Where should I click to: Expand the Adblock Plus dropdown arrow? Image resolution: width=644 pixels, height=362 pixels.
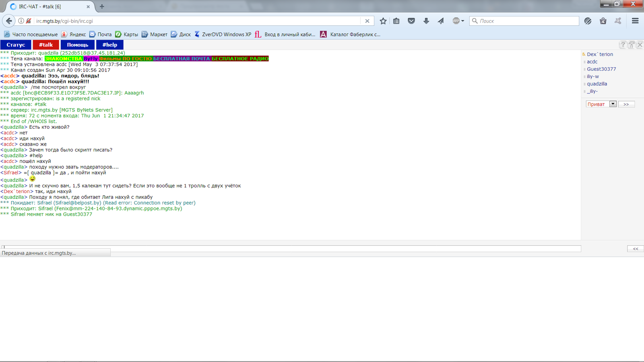[x=463, y=21]
